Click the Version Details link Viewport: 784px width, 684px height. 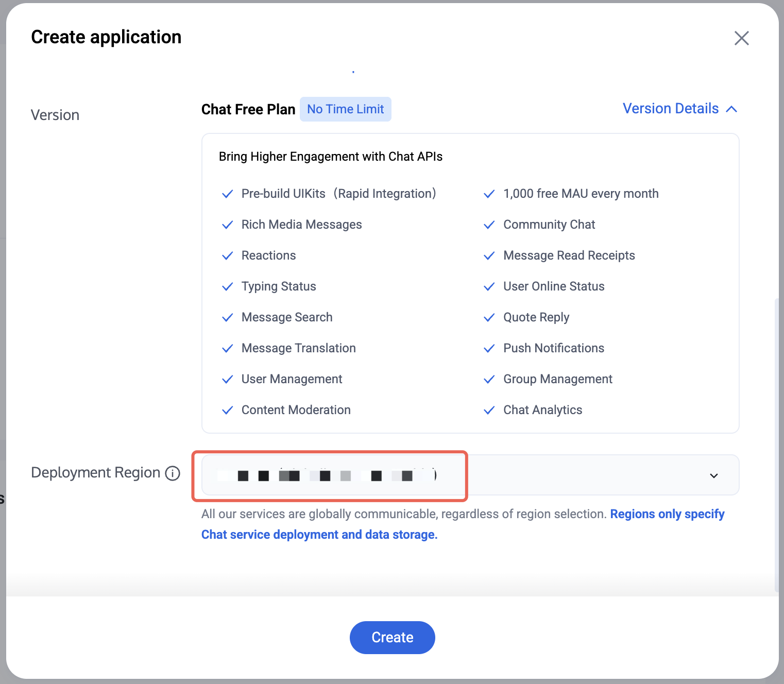(671, 109)
